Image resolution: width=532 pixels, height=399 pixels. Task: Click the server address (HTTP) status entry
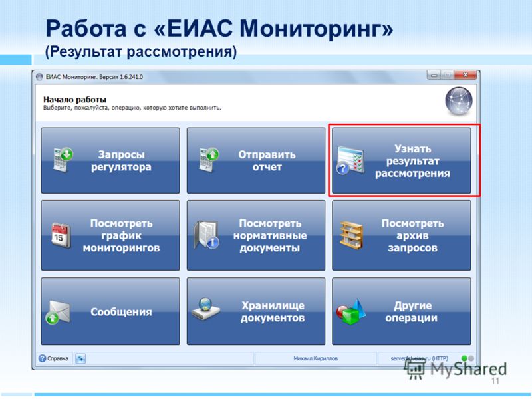pyautogui.click(x=420, y=358)
